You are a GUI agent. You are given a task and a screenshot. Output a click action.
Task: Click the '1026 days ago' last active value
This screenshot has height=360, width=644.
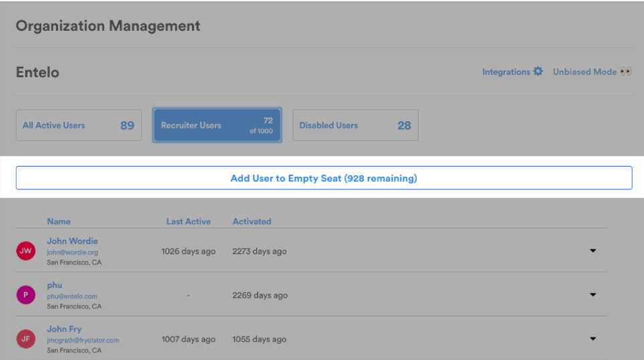click(189, 251)
